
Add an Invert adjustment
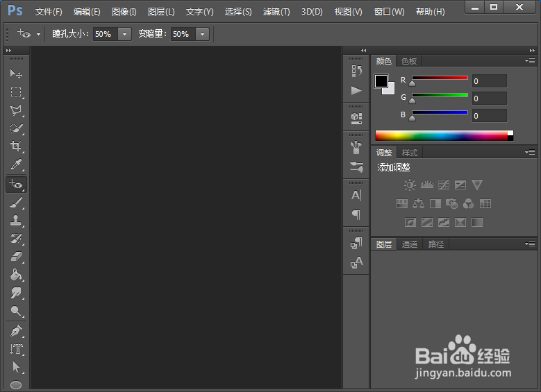click(410, 223)
